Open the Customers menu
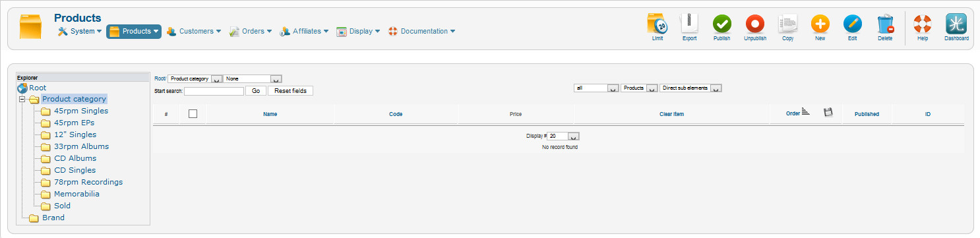 click(193, 31)
